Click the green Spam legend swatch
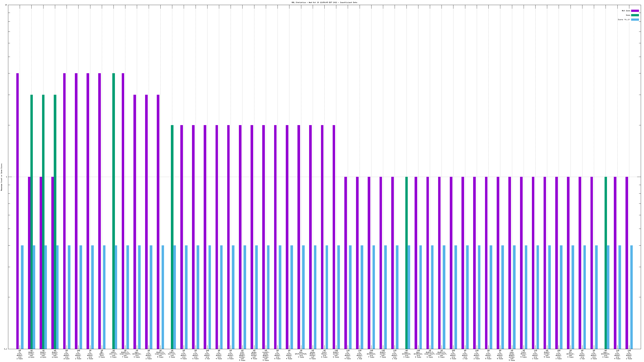Screen dimensions: 644x362 635,15
